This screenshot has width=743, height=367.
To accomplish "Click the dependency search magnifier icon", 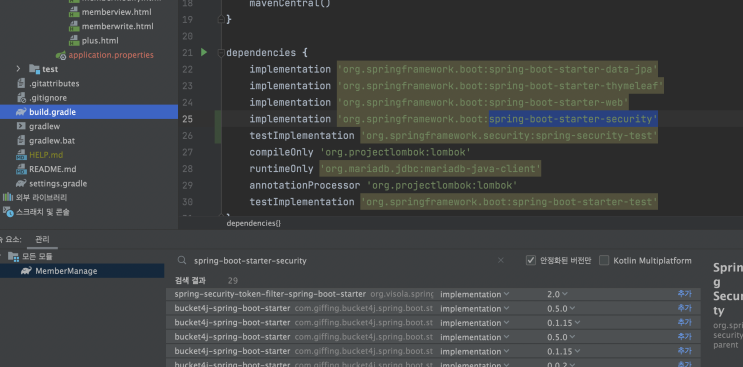I will point(181,260).
